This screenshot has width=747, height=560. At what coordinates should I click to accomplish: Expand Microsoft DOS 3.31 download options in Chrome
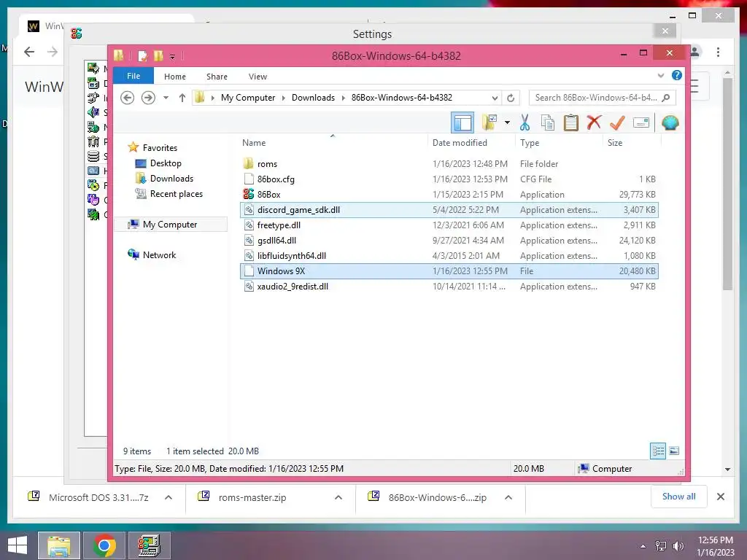[169, 497]
